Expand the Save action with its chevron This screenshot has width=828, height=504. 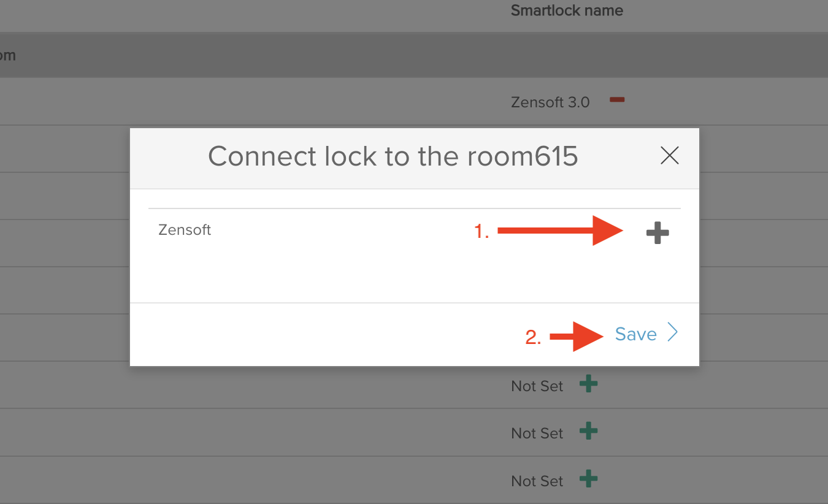click(672, 333)
